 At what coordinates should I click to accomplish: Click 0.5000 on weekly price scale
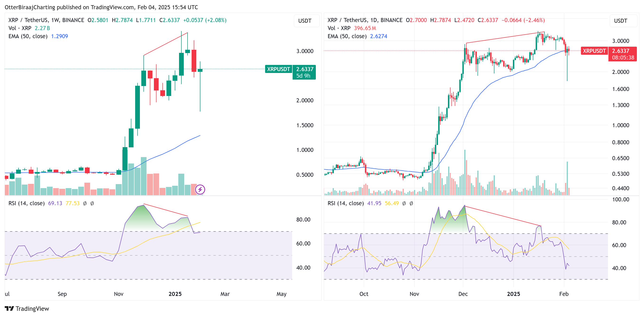pos(305,175)
